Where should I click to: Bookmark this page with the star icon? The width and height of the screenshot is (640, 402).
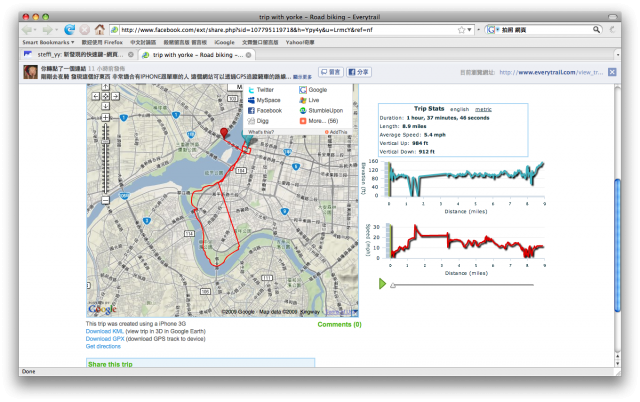point(462,30)
